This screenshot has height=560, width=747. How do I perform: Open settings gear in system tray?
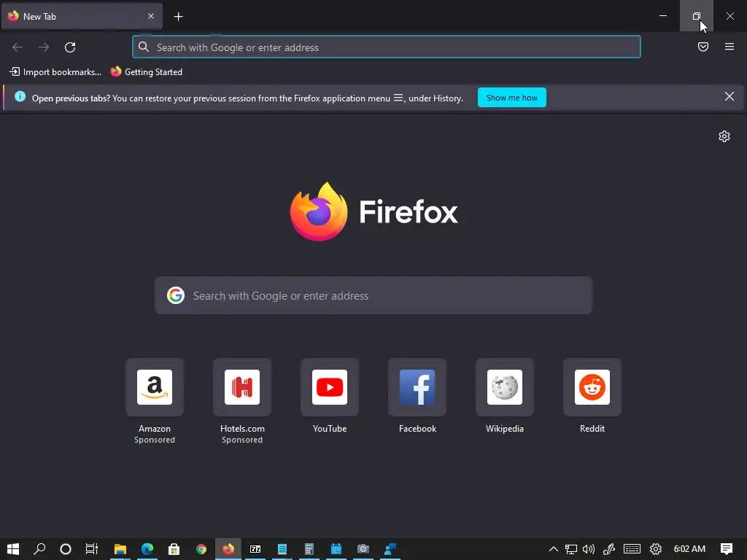(656, 549)
